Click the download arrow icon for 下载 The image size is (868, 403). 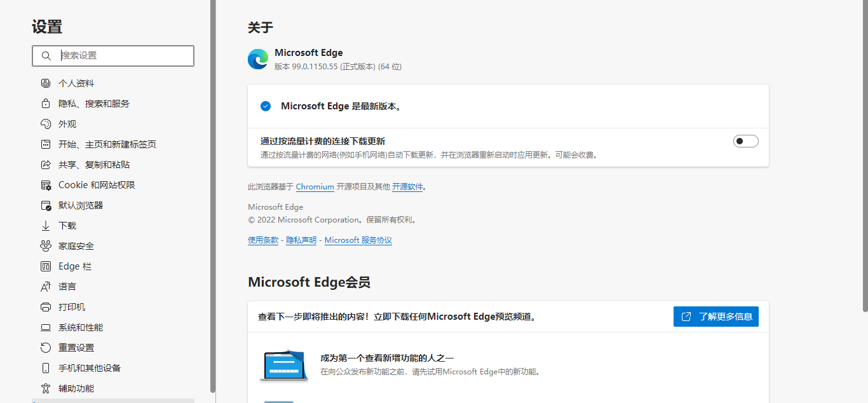(x=46, y=226)
